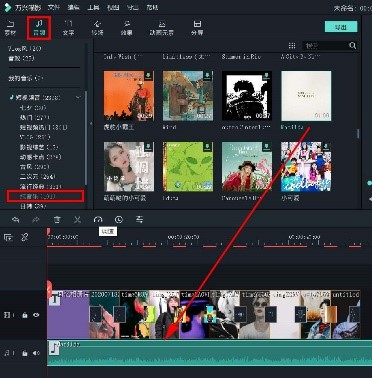
Task: Select the Vlog风 category at the list top
Action: (x=25, y=49)
